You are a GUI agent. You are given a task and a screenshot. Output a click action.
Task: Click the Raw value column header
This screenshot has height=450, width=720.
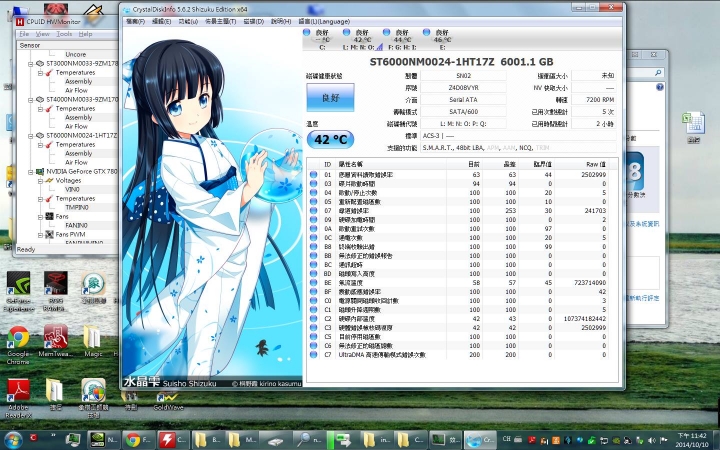point(582,164)
